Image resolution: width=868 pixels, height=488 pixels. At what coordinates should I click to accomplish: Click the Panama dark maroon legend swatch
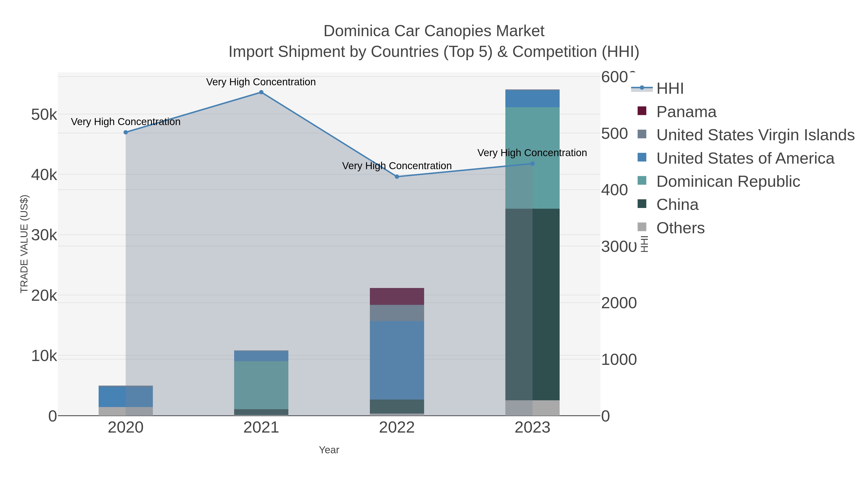point(642,111)
